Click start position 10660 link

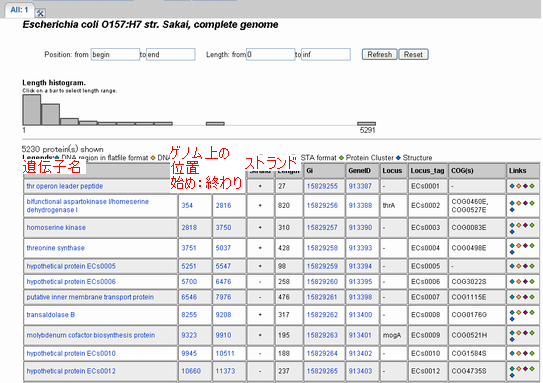coord(191,371)
